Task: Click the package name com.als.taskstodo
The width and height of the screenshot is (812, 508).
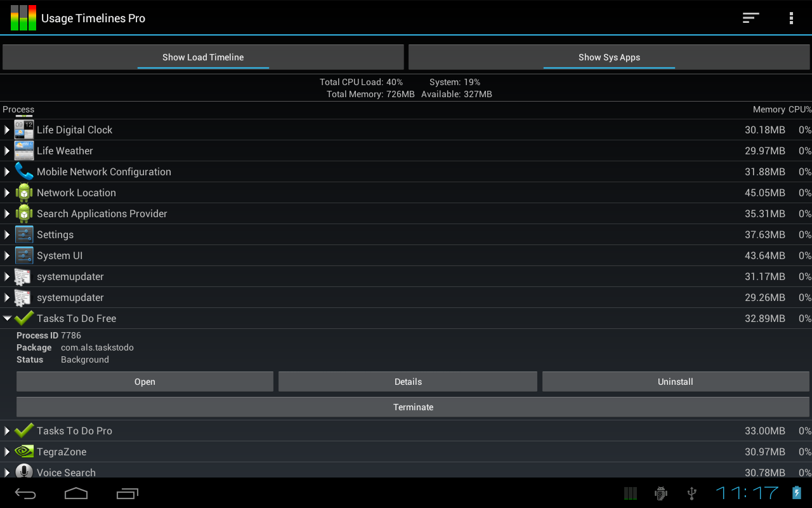Action: [97, 347]
